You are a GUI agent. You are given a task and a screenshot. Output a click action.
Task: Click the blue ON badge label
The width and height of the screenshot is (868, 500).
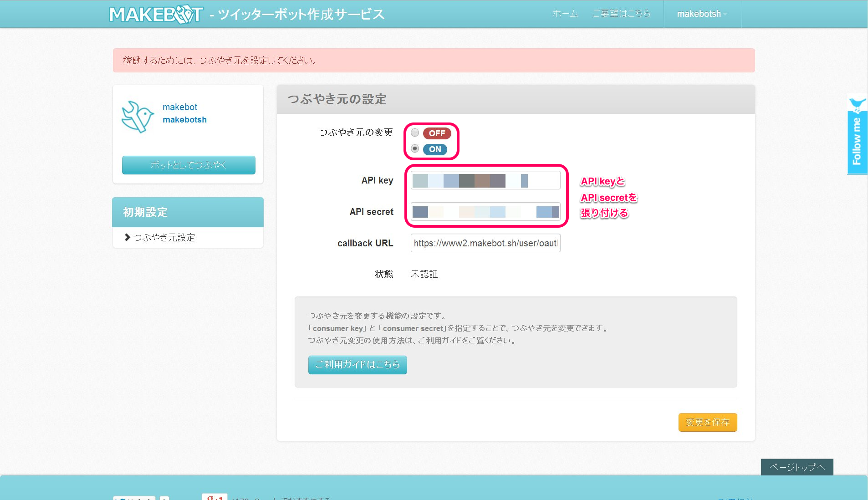pos(435,149)
